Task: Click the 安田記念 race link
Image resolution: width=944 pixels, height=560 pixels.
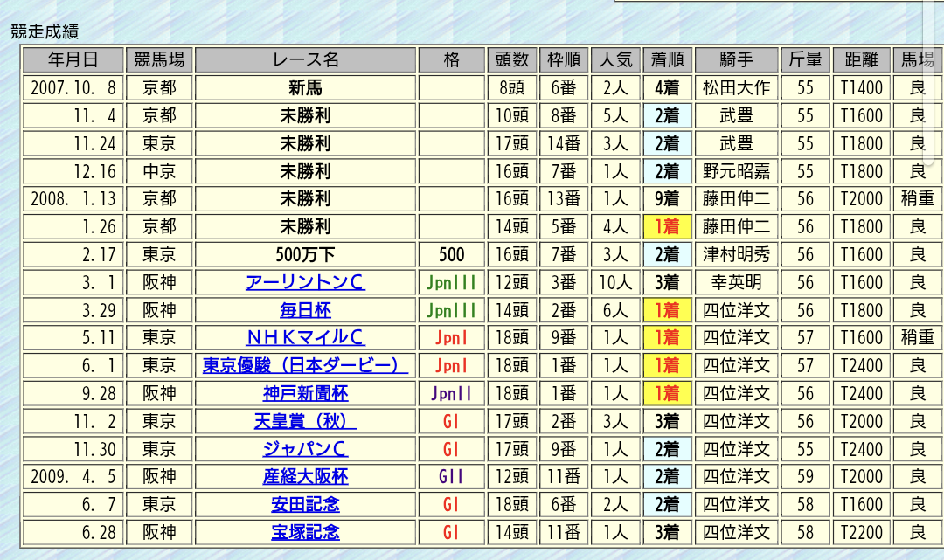Action: (305, 505)
